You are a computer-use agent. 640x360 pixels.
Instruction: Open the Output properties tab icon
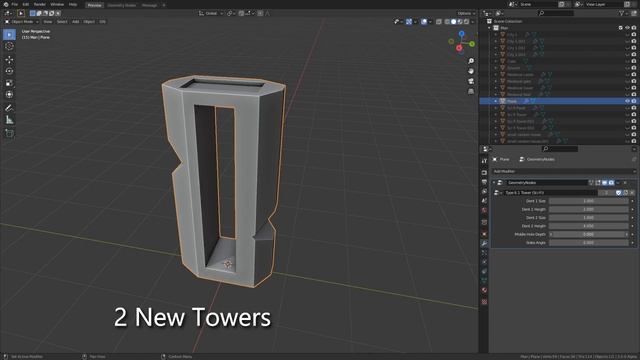pos(484,182)
